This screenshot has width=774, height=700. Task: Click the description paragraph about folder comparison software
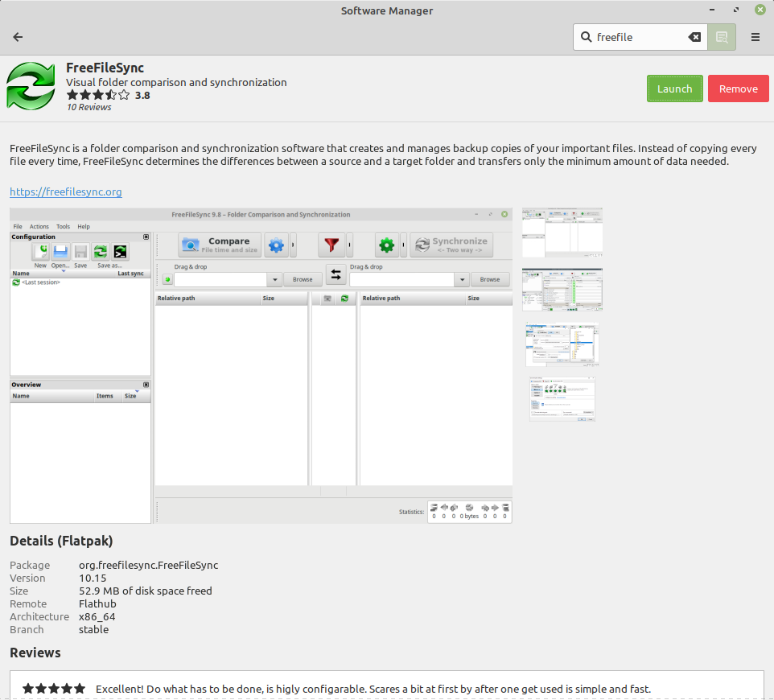383,154
